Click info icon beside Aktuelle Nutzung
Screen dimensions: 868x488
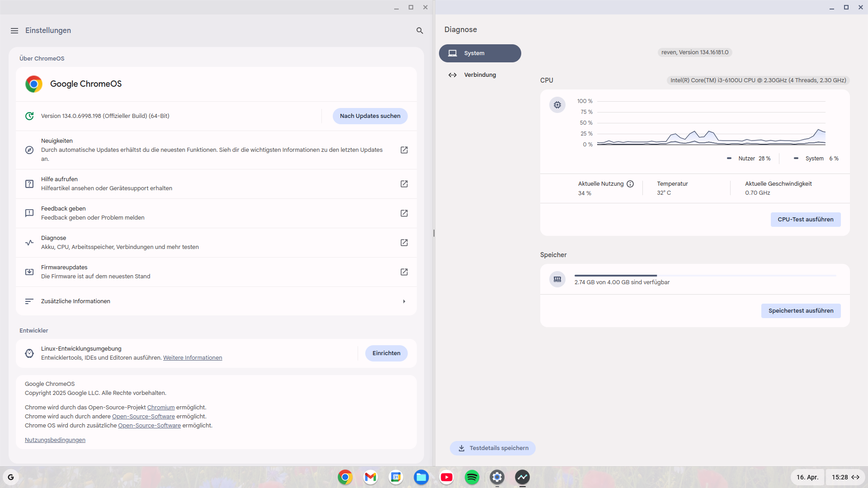click(x=630, y=184)
